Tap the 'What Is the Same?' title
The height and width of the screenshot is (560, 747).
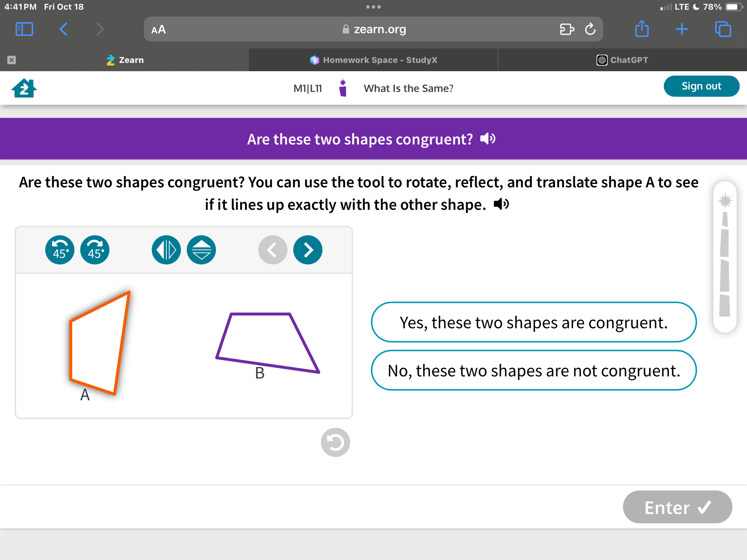[408, 88]
